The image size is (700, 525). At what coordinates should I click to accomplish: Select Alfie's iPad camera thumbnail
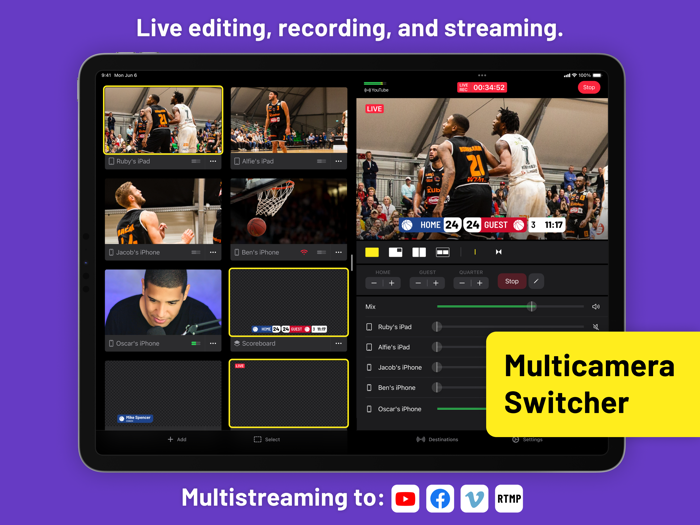point(289,120)
